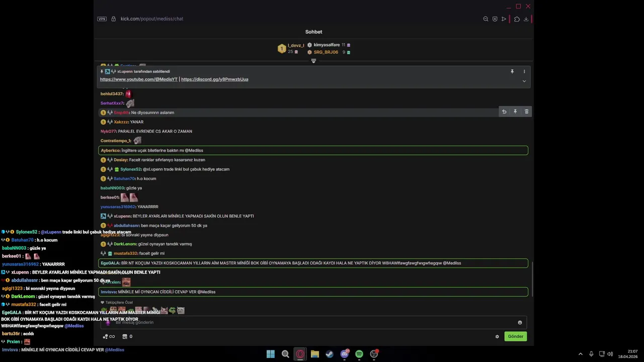Click username Deslay in chat

coord(120,160)
